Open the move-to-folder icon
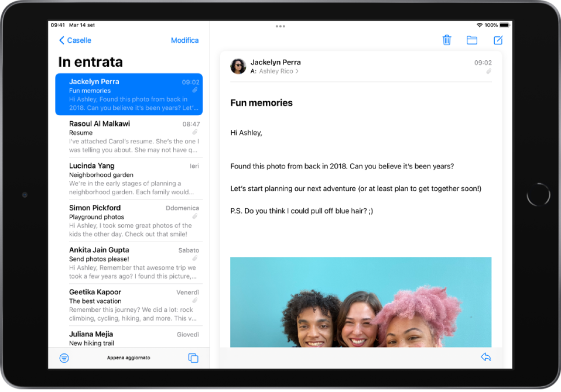The image size is (561, 392). 473,40
